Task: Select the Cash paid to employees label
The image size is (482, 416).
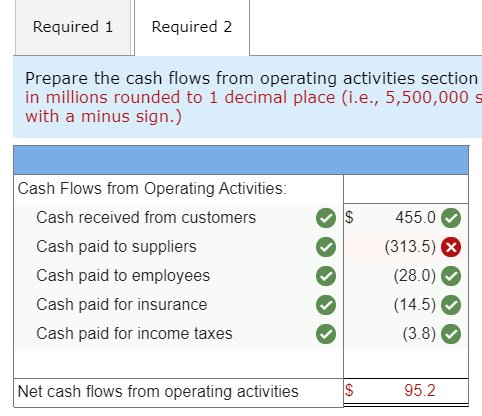Action: (x=123, y=276)
